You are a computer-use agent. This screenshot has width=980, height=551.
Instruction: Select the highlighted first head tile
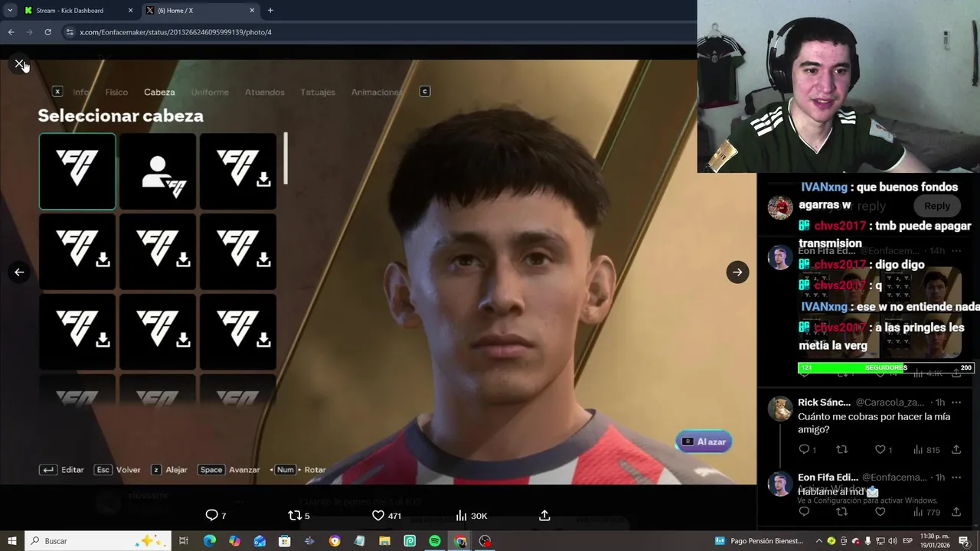click(x=77, y=171)
